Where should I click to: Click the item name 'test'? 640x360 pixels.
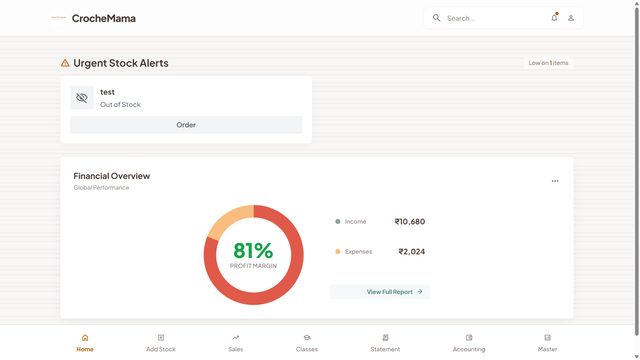(107, 92)
